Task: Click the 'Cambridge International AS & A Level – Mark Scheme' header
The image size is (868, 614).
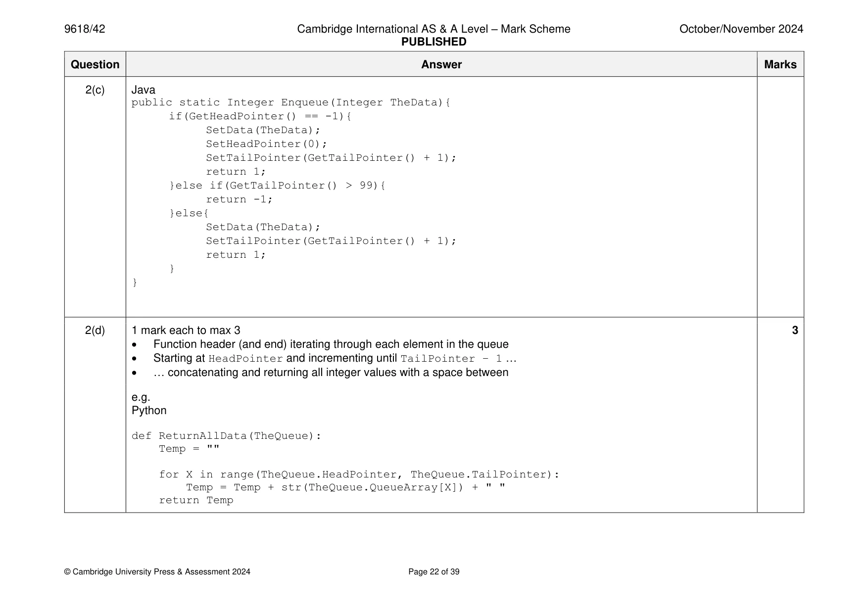Action: pyautogui.click(x=434, y=29)
